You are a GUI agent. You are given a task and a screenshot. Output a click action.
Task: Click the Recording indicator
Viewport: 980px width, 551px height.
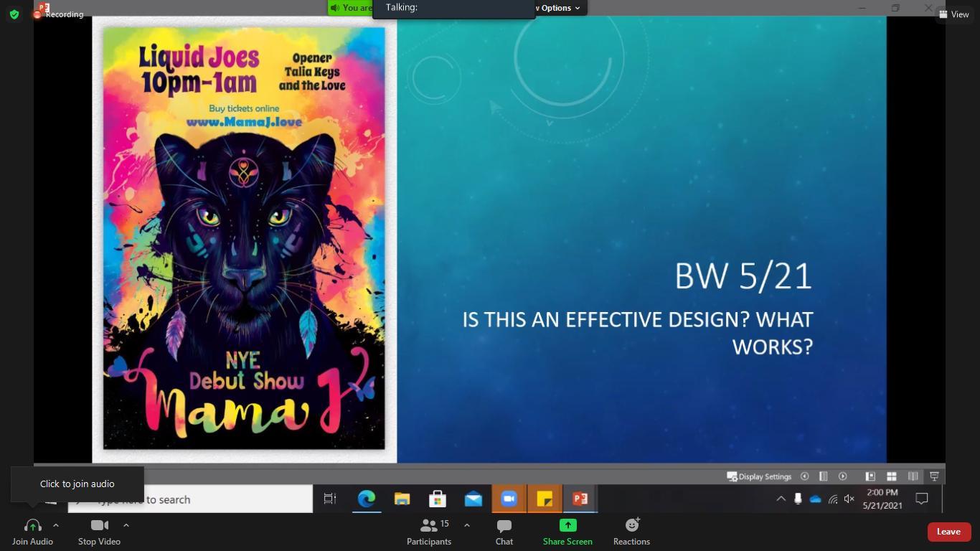pyautogui.click(x=59, y=14)
